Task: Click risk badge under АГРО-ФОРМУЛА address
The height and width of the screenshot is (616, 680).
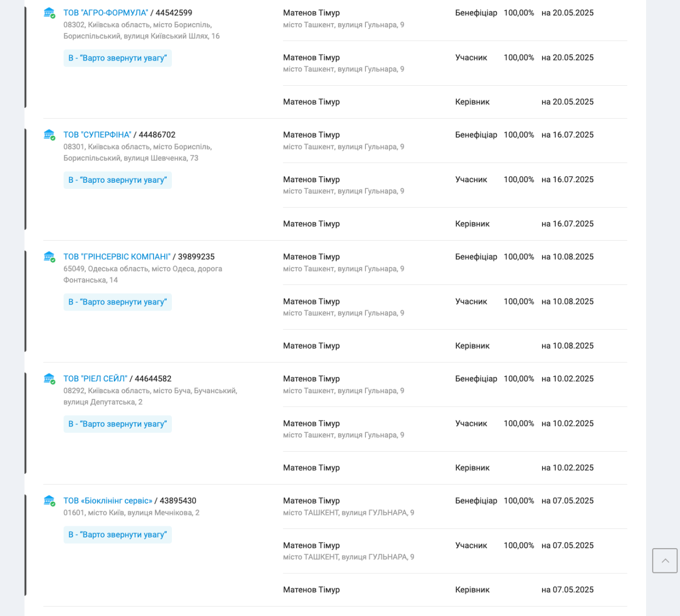Action: coord(118,58)
